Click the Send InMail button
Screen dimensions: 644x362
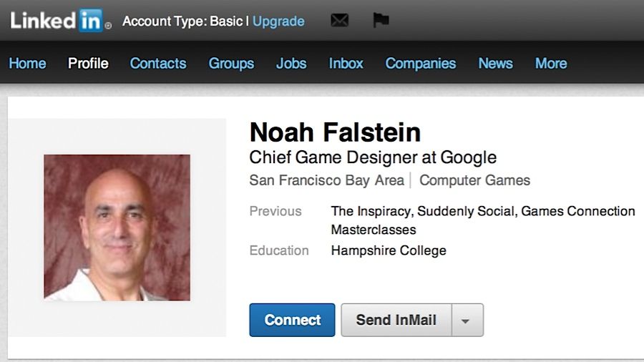pyautogui.click(x=396, y=320)
